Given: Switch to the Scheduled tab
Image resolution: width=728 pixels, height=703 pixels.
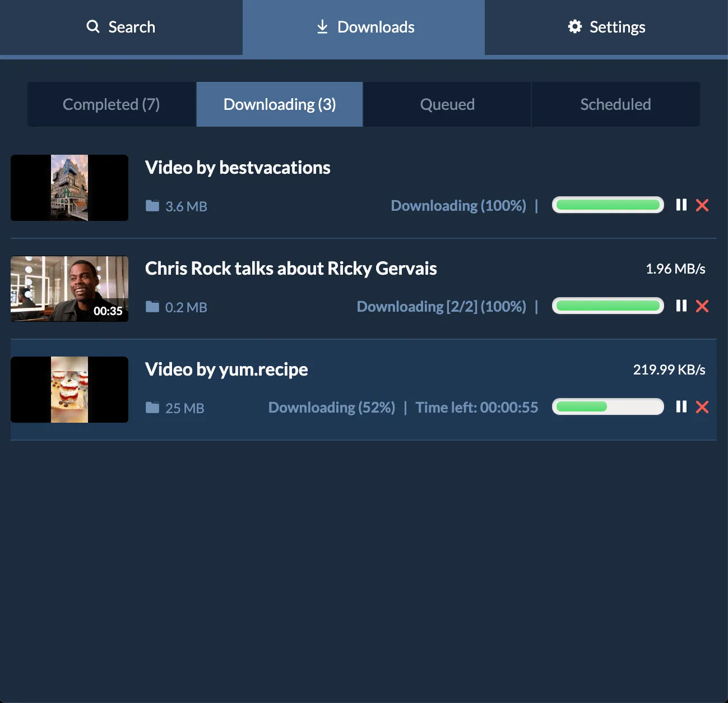Looking at the screenshot, I should [x=615, y=104].
